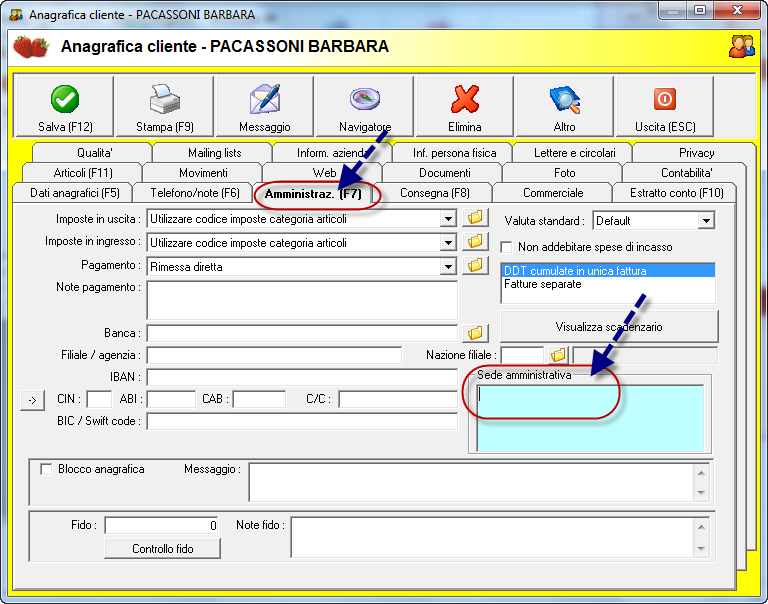Open the Telefono/note (F6) tab
Image resolution: width=768 pixels, height=604 pixels.
pos(194,193)
